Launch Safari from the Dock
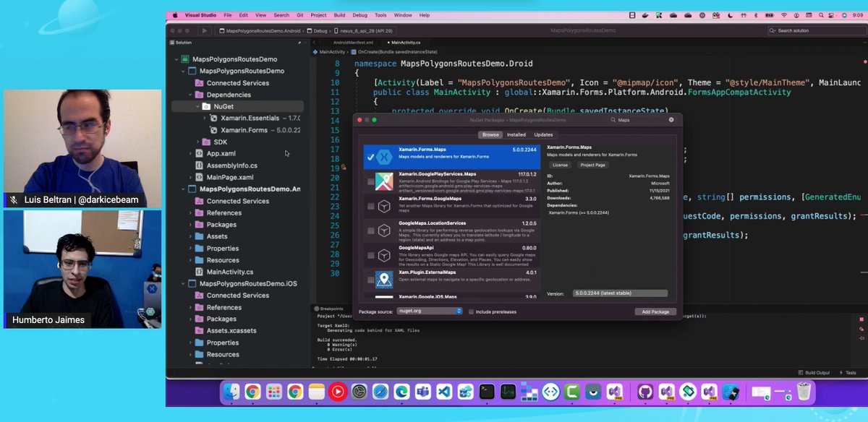 click(x=380, y=392)
